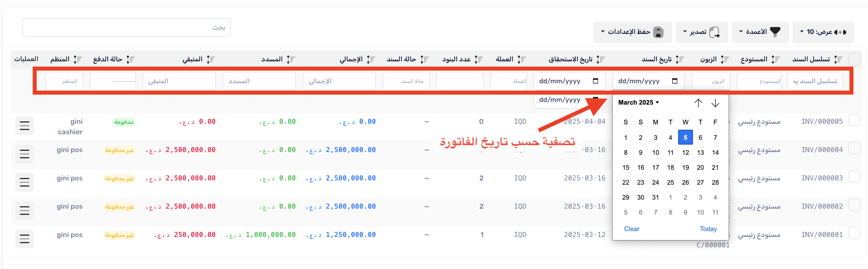This screenshot has height=269, width=868.
Task: Go to previous month with up arrow
Action: pos(698,103)
